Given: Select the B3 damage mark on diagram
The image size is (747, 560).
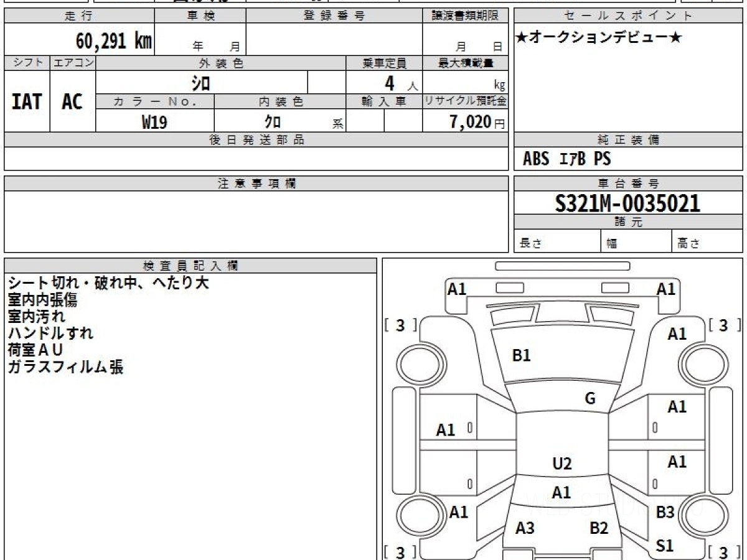Looking at the screenshot, I should point(665,512).
